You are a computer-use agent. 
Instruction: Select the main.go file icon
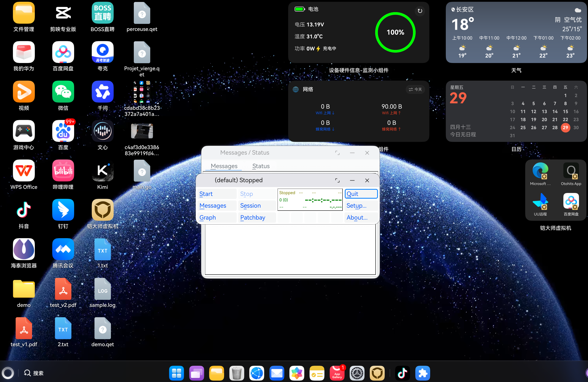[142, 171]
